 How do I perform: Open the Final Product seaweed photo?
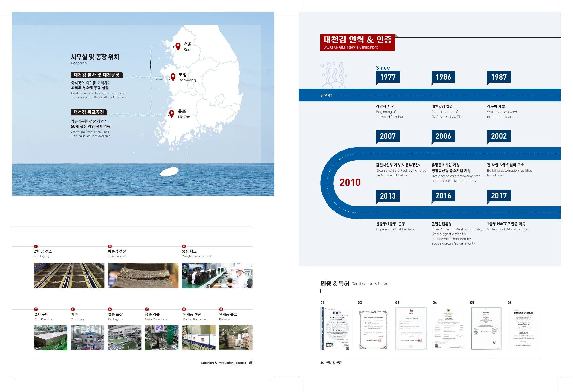[143, 275]
